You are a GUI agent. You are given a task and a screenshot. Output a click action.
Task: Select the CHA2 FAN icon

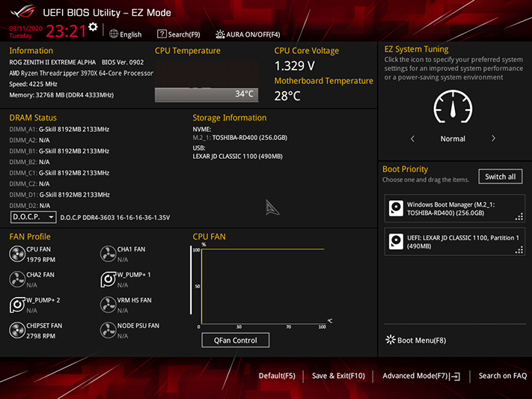tap(17, 279)
